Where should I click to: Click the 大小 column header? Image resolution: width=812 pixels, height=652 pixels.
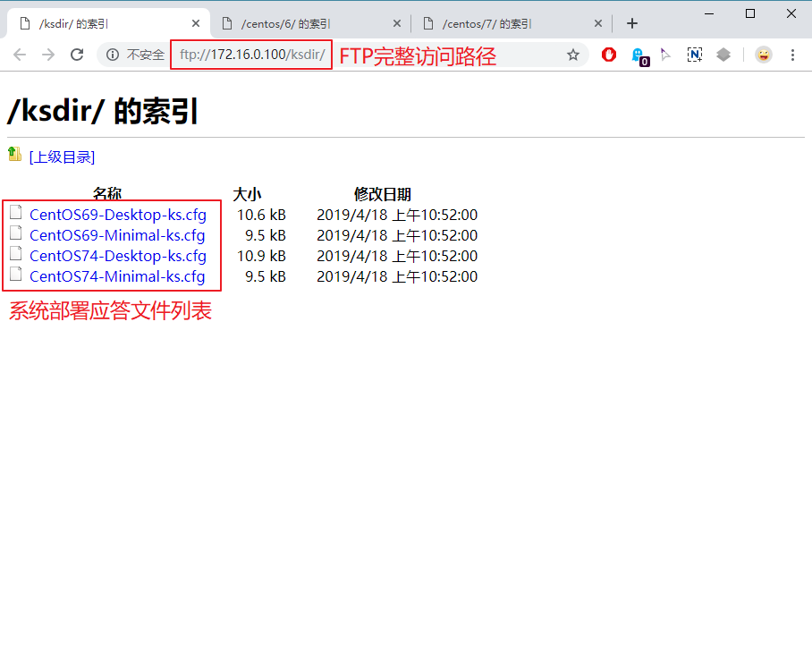coord(247,194)
